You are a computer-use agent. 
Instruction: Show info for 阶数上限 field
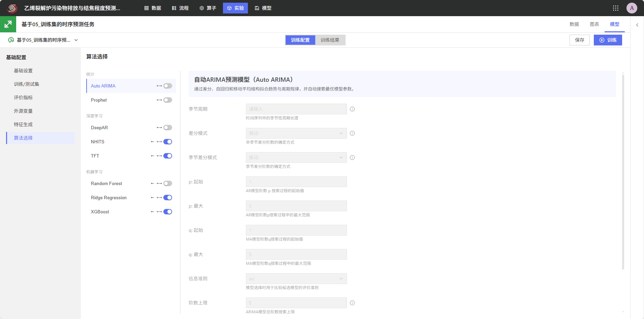click(352, 303)
